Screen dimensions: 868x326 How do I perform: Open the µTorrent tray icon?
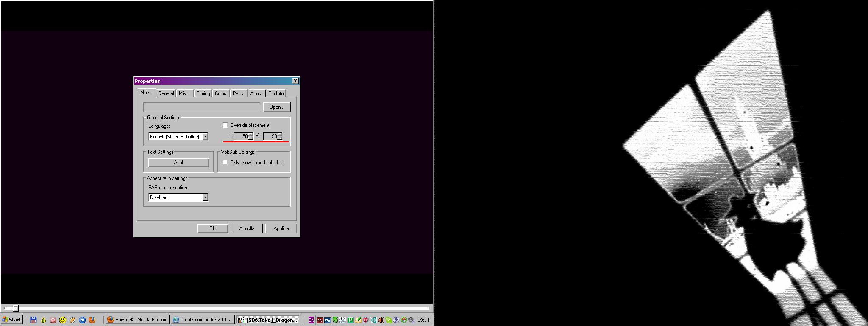point(351,320)
